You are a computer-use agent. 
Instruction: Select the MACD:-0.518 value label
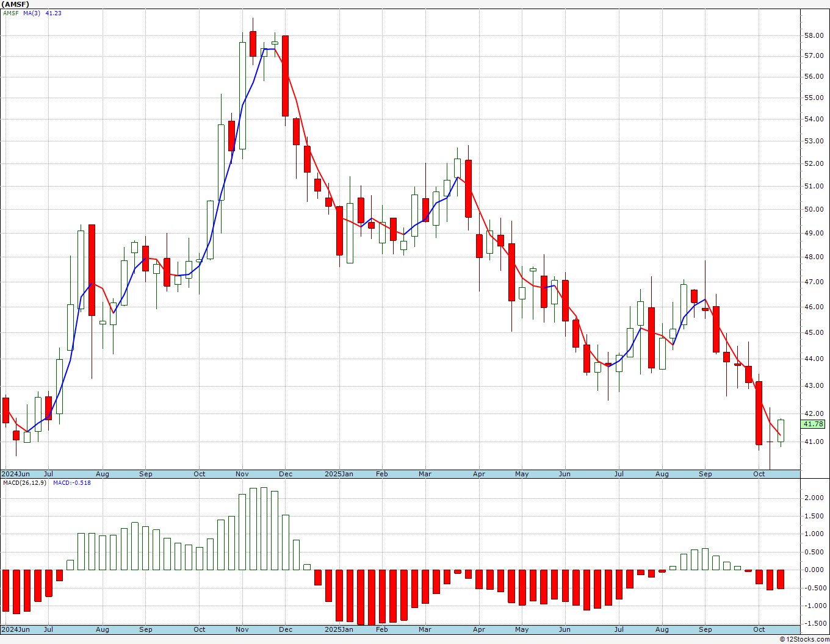tap(72, 482)
